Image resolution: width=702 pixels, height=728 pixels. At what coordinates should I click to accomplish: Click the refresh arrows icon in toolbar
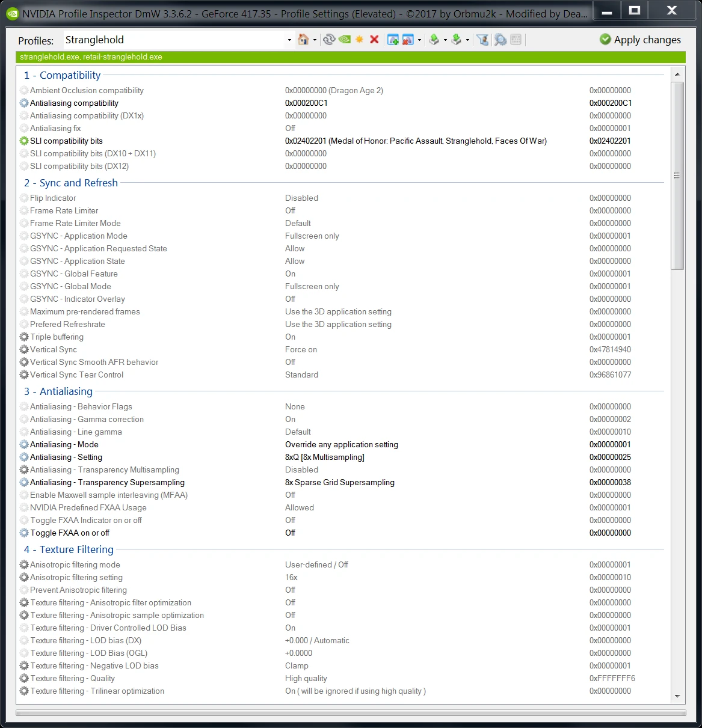(329, 40)
